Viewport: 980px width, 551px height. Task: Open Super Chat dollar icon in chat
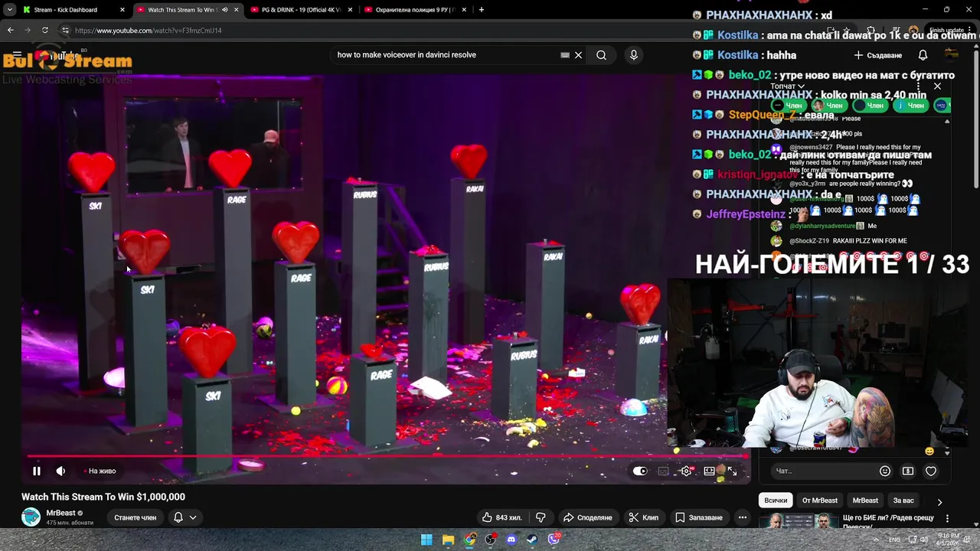[x=908, y=471]
